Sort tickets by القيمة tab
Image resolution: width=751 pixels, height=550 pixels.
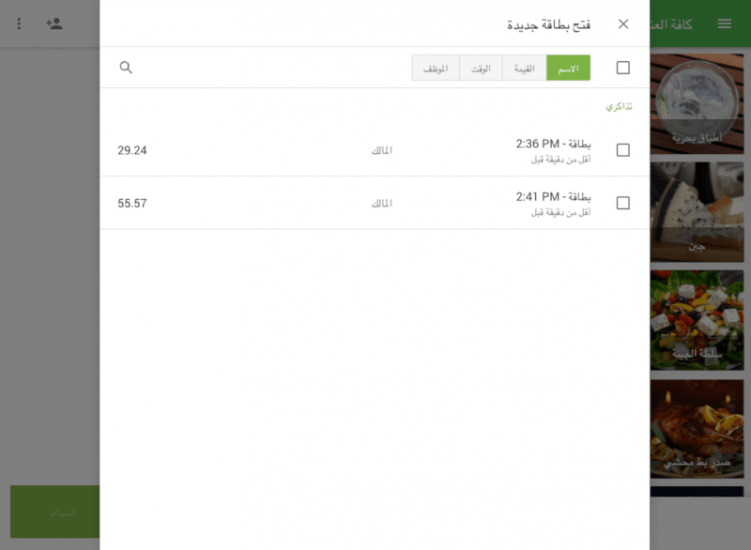click(x=524, y=68)
